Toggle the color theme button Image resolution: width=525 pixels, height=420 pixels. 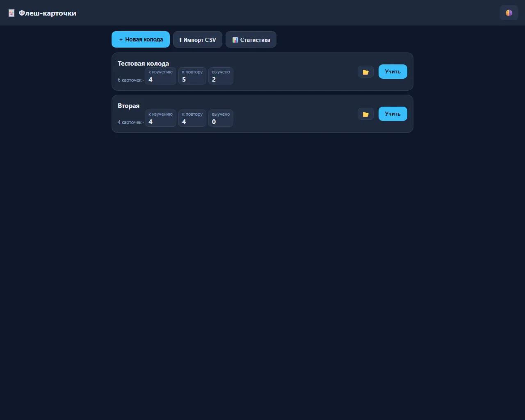coord(509,13)
